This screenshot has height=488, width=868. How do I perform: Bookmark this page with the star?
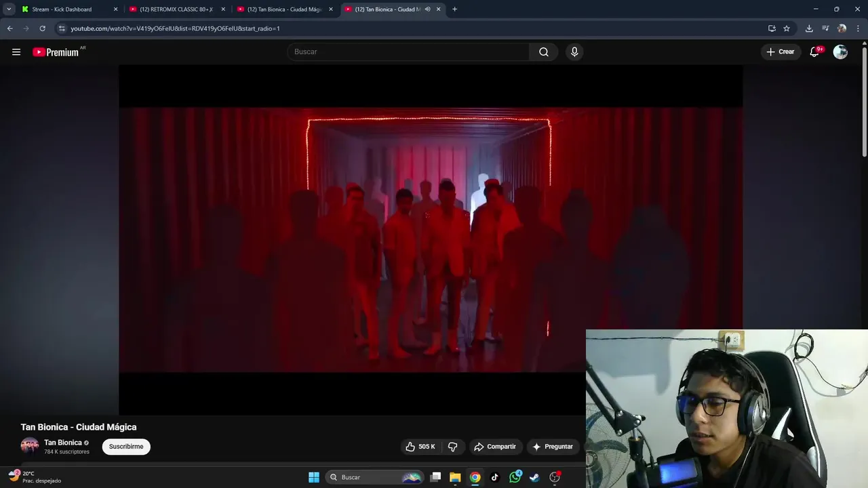point(787,28)
